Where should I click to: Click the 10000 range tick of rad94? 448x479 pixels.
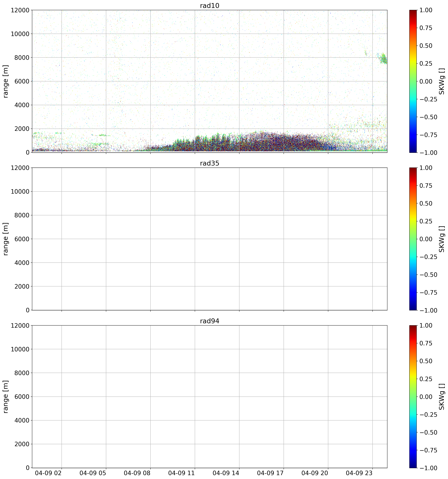pyautogui.click(x=20, y=349)
